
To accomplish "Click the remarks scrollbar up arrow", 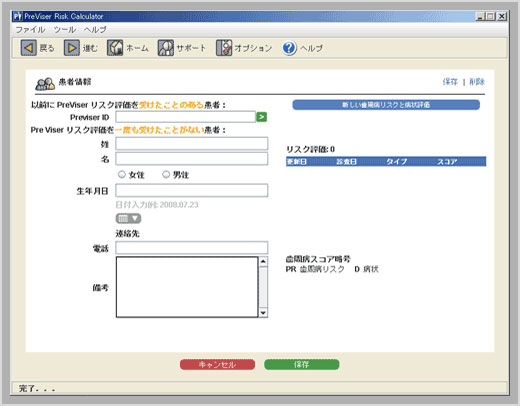I will 263,261.
